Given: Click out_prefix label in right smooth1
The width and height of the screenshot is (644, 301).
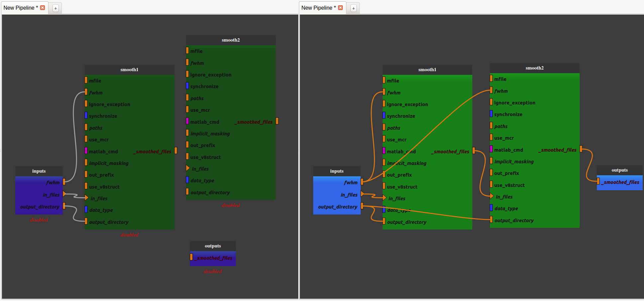Looking at the screenshot, I should (x=399, y=175).
